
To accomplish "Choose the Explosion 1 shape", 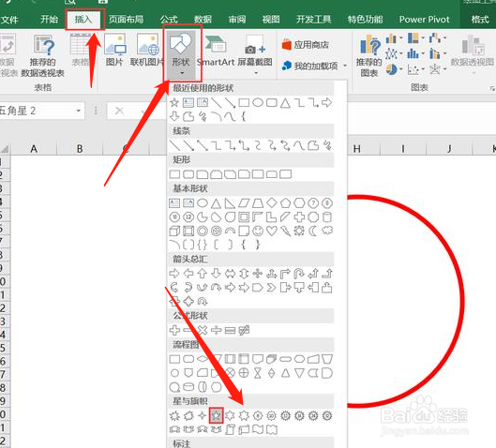I will [x=174, y=415].
